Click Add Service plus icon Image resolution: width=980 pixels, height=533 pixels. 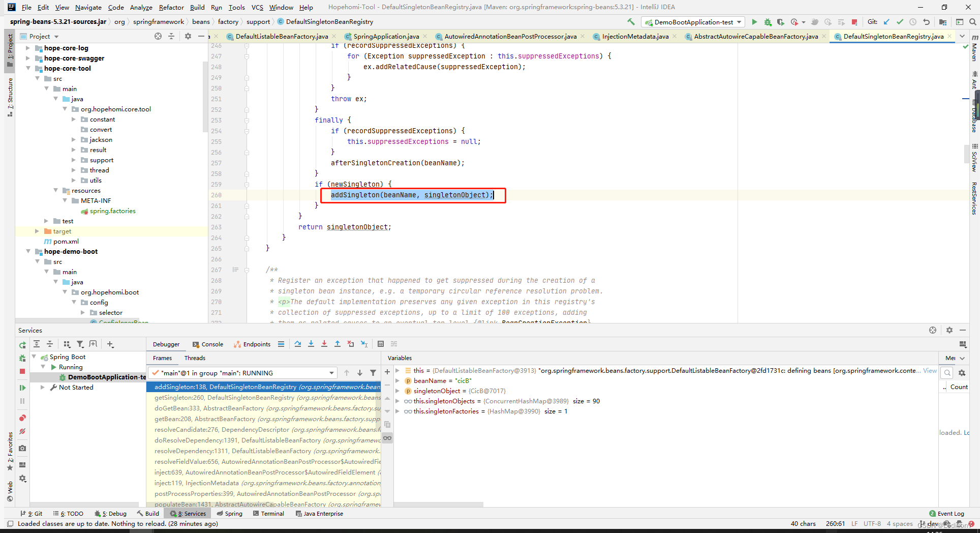(x=110, y=344)
